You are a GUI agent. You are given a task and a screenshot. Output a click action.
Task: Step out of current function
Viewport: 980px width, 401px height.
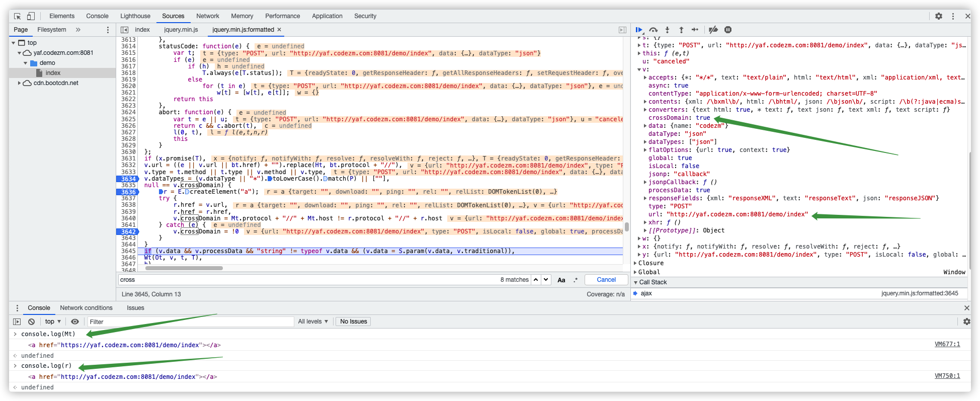[x=681, y=30]
